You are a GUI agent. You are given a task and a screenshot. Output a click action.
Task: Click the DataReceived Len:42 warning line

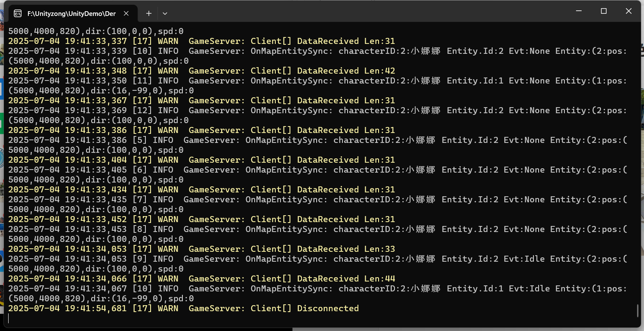(x=201, y=71)
